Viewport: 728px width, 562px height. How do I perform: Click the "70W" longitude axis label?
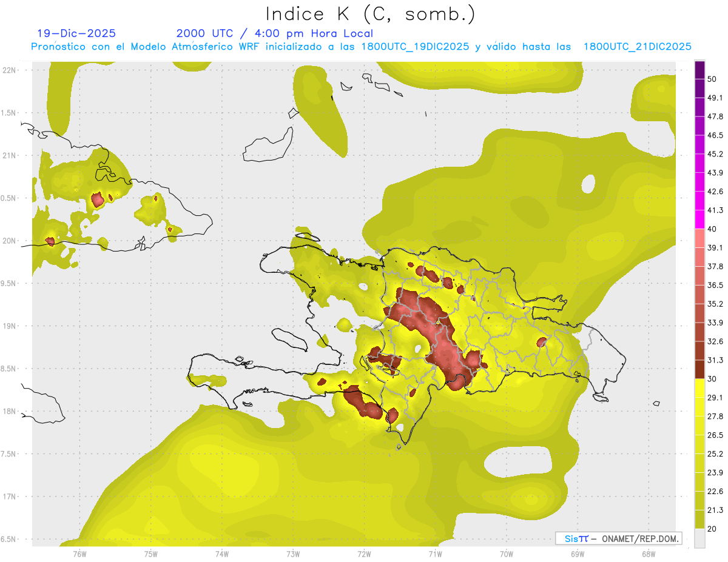tap(507, 554)
